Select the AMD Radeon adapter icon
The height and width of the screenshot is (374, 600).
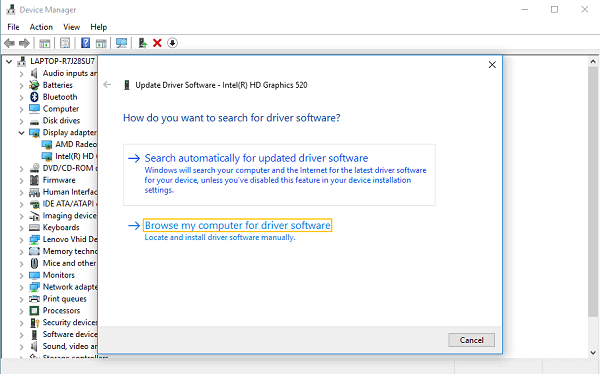(47, 145)
